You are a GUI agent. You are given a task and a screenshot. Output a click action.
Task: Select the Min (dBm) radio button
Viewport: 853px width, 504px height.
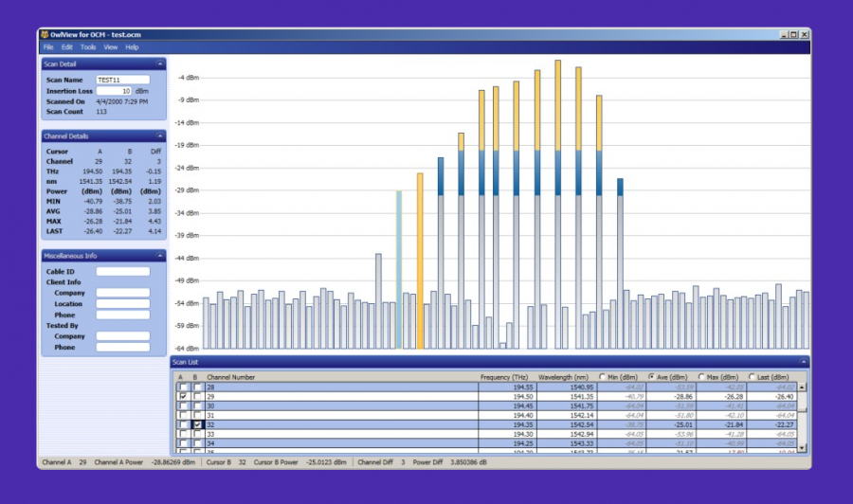(x=602, y=376)
